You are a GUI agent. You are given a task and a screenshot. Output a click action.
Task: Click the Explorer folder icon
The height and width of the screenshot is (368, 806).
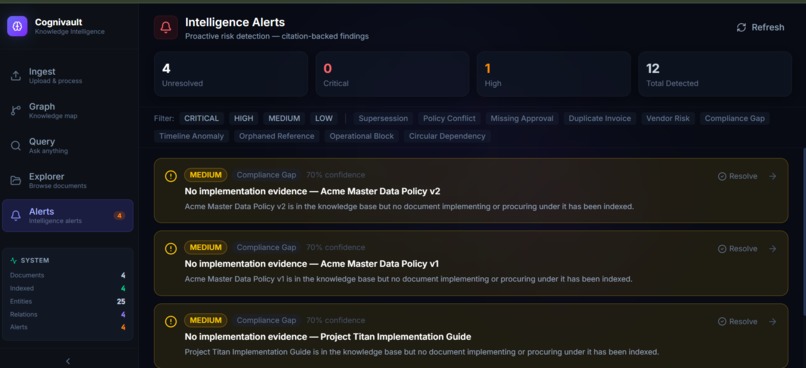pyautogui.click(x=16, y=180)
